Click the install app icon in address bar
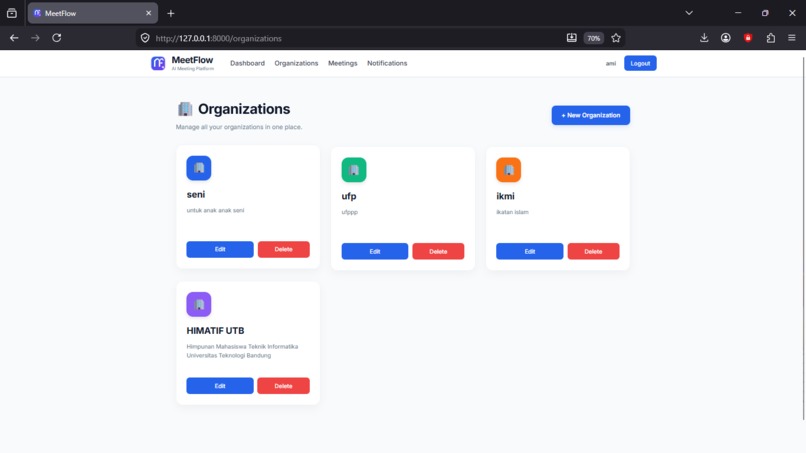The height and width of the screenshot is (453, 806). tap(572, 38)
